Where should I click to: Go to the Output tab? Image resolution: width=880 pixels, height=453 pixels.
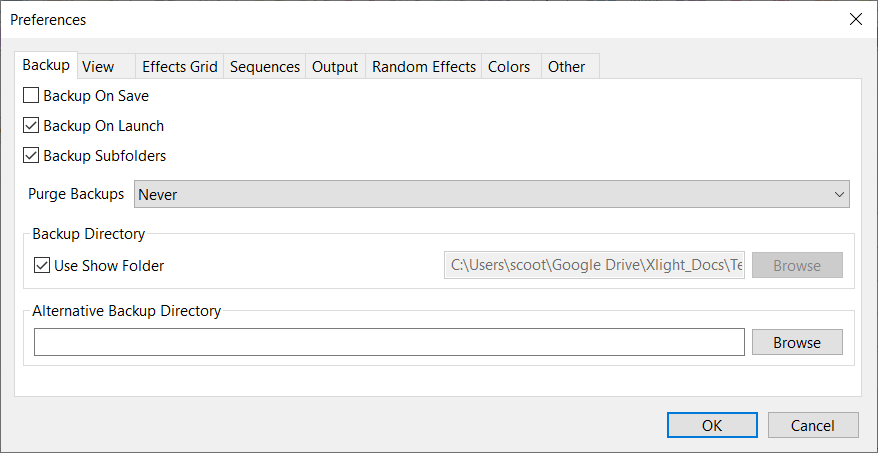point(335,67)
